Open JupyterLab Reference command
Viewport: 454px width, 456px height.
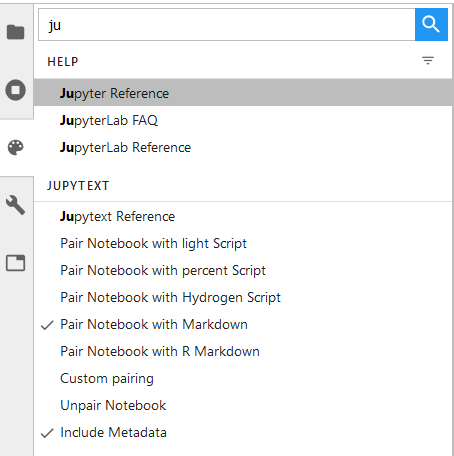(243, 147)
